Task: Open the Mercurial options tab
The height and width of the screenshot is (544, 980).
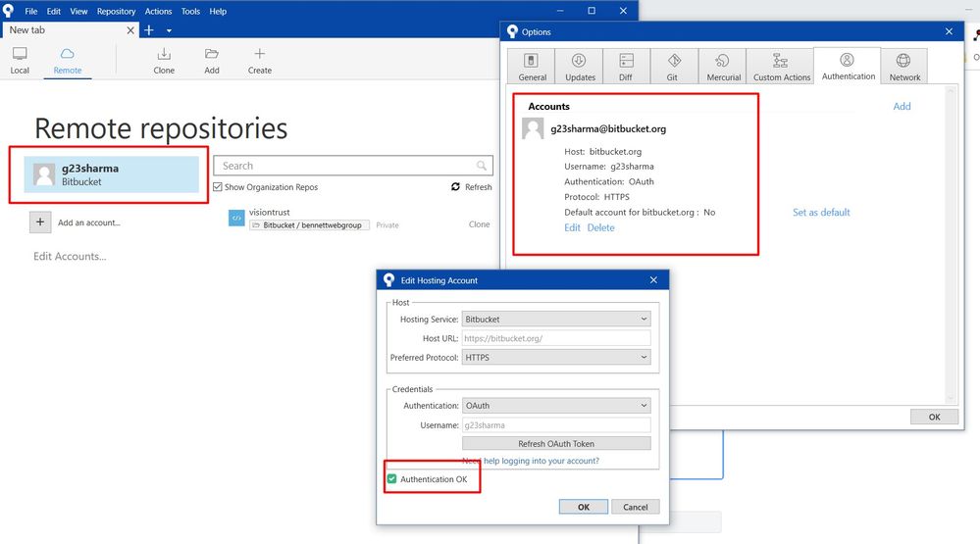Action: tap(723, 67)
